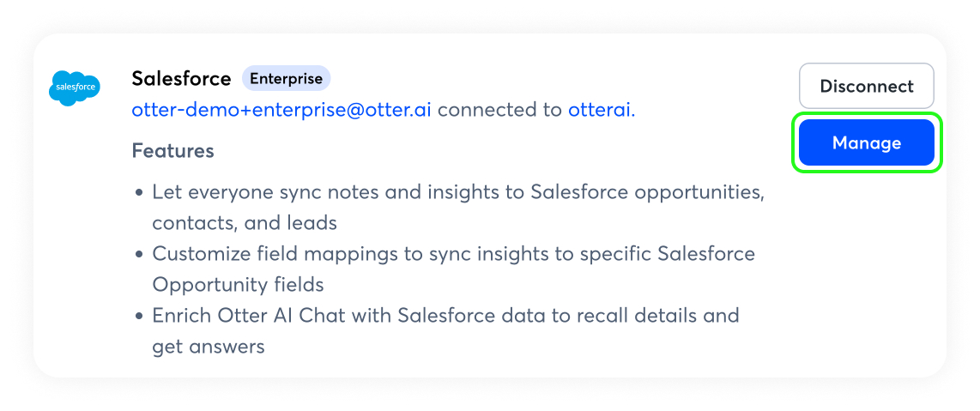Click the Disconnect button
The width and height of the screenshot is (980, 411).
tap(866, 86)
